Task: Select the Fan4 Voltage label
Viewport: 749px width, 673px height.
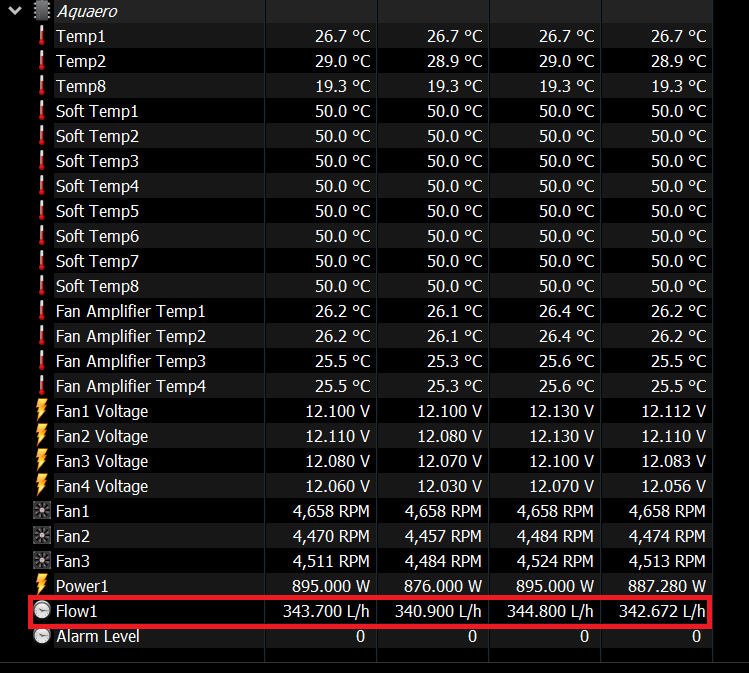Action: [x=102, y=486]
